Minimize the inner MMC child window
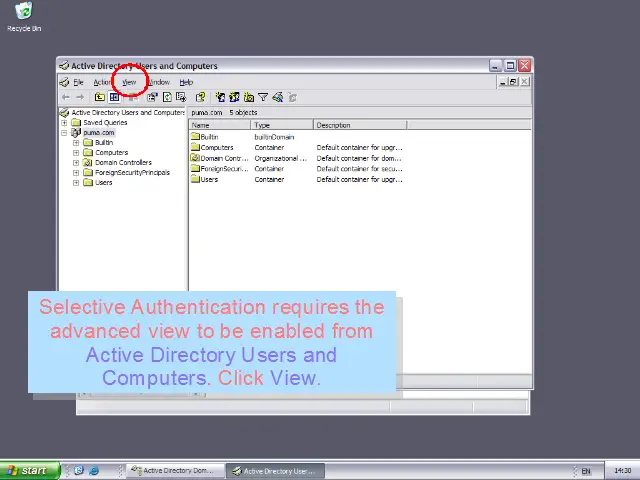Viewport: 640px width, 480px height. [x=503, y=82]
